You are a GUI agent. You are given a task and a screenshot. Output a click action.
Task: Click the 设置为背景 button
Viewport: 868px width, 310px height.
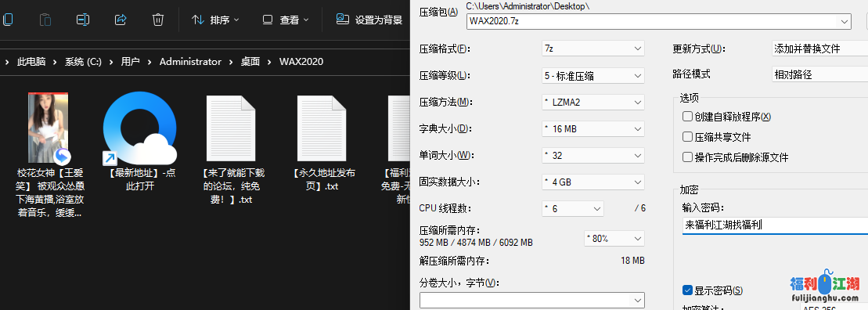coord(369,20)
